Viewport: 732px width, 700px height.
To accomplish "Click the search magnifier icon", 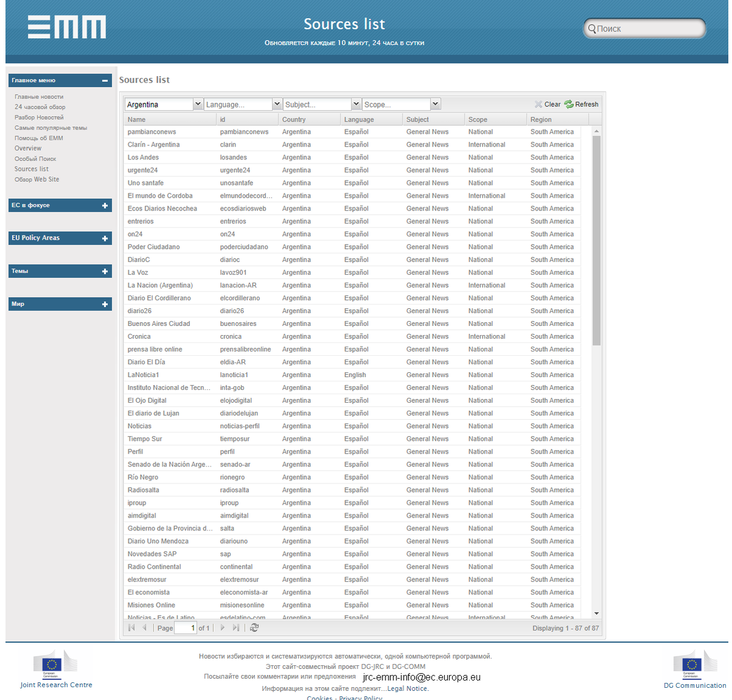I will point(591,29).
